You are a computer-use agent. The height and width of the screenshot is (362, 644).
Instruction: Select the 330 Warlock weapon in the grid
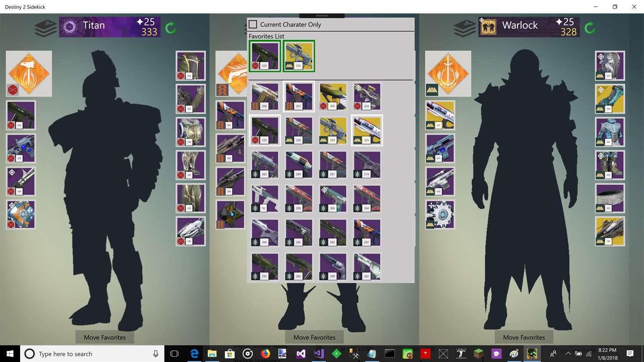coord(299,130)
